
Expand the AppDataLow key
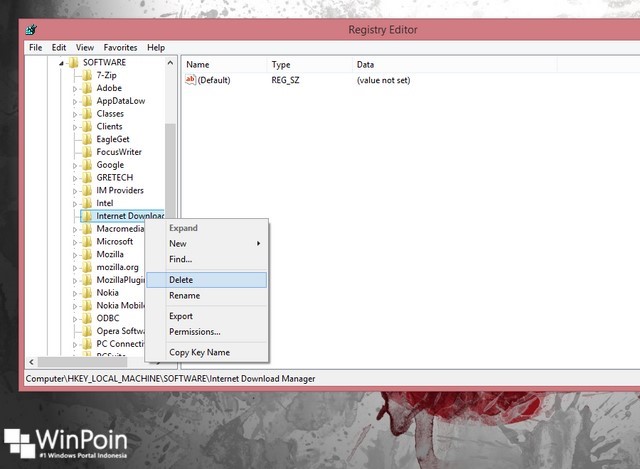point(75,102)
